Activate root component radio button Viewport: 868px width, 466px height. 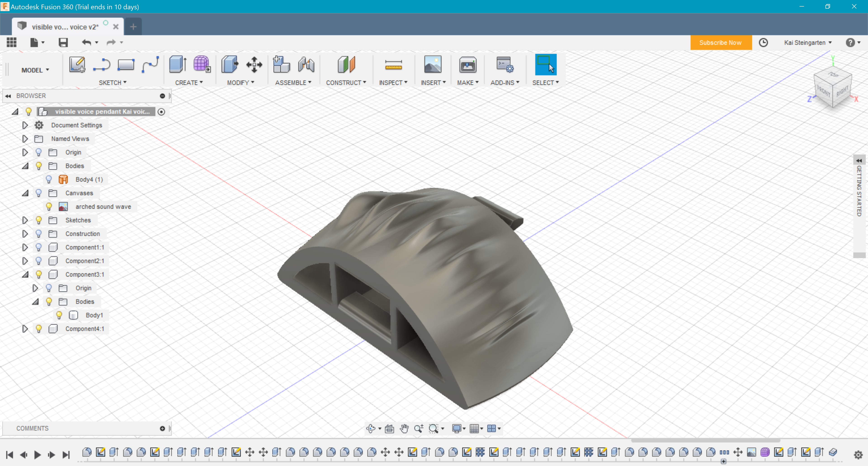pos(161,112)
